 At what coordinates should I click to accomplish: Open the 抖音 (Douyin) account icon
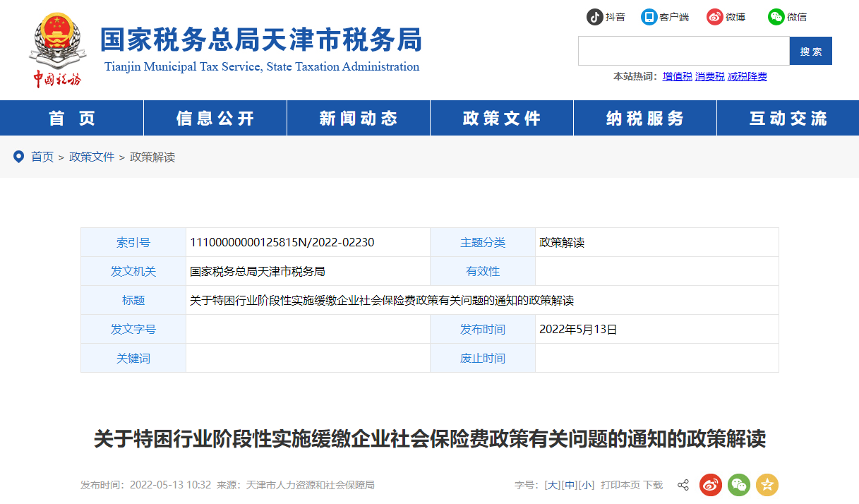[593, 16]
